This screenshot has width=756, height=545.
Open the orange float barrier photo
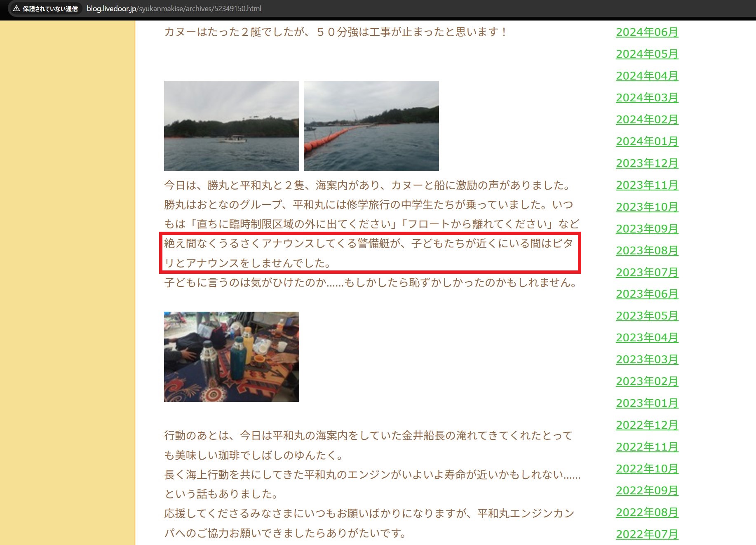(x=371, y=126)
